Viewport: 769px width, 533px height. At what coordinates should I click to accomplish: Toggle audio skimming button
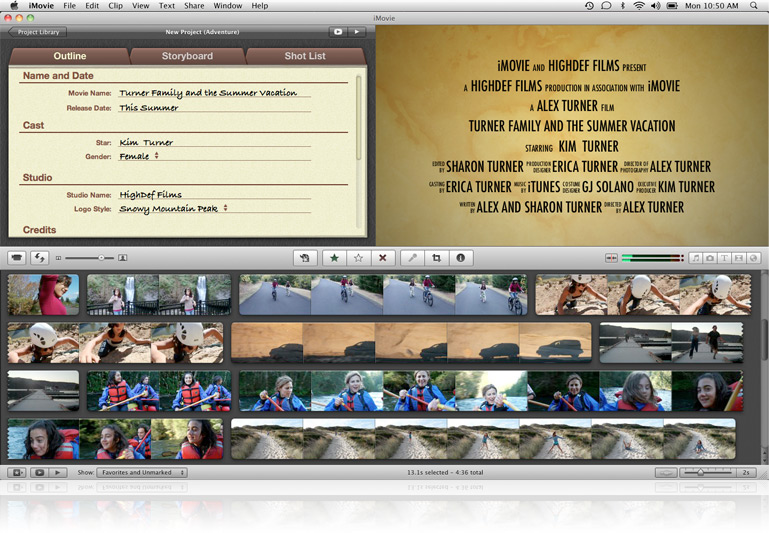coord(611,258)
